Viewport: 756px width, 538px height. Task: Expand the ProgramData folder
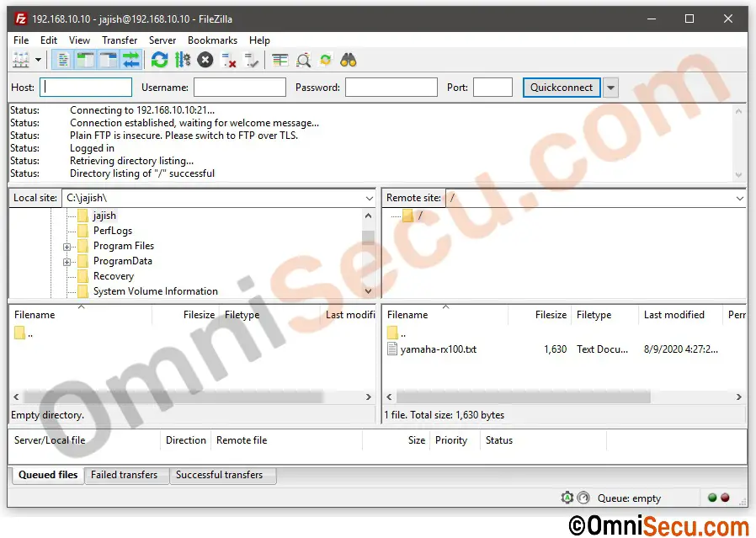(67, 262)
